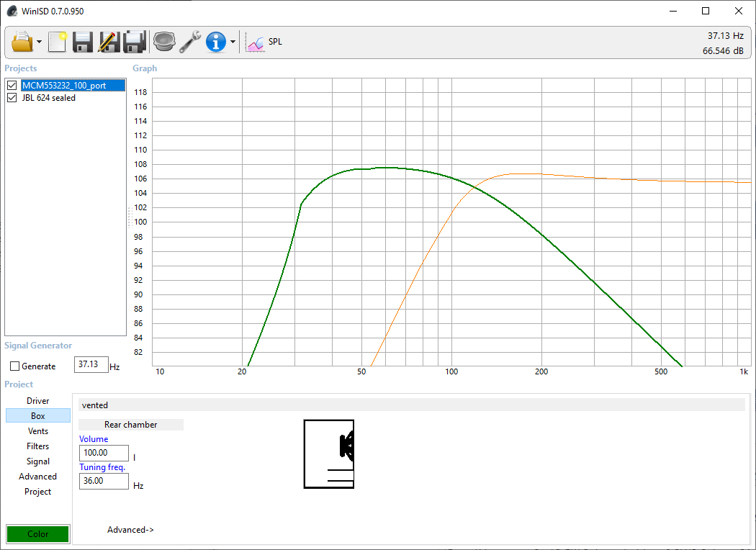The image size is (756, 550).
Task: Switch to the Vents tab
Action: coord(37,431)
